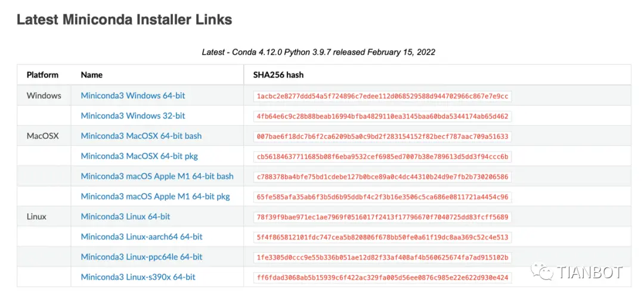This screenshot has width=644, height=299.
Task: Select the Linux 64-bit SHA256 hash
Action: click(x=382, y=217)
